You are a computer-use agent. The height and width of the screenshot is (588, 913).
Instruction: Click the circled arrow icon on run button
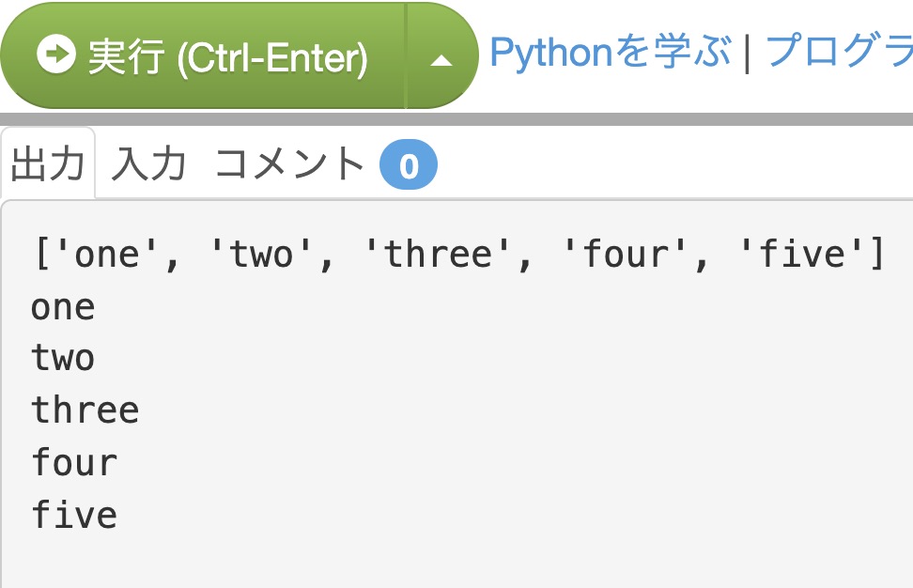point(56,54)
